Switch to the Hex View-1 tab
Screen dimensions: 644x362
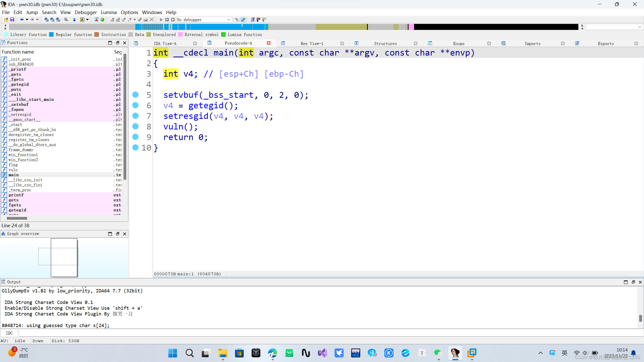tap(312, 43)
